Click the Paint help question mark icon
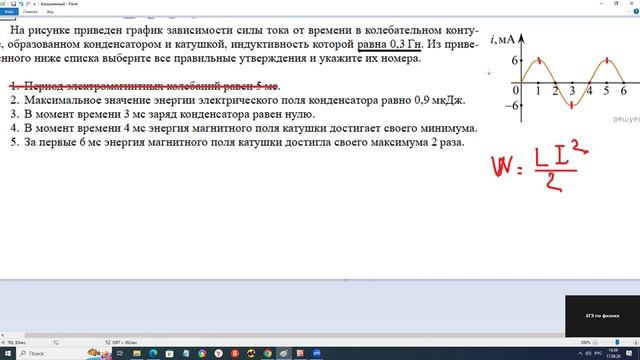Image resolution: width=640 pixels, height=360 pixels. pos(636,12)
